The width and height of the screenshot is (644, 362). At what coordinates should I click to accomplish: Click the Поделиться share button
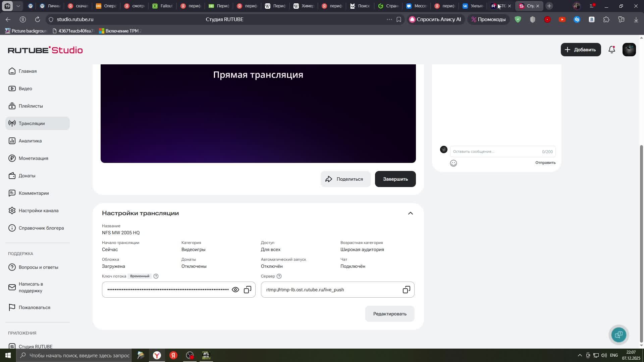point(345,179)
